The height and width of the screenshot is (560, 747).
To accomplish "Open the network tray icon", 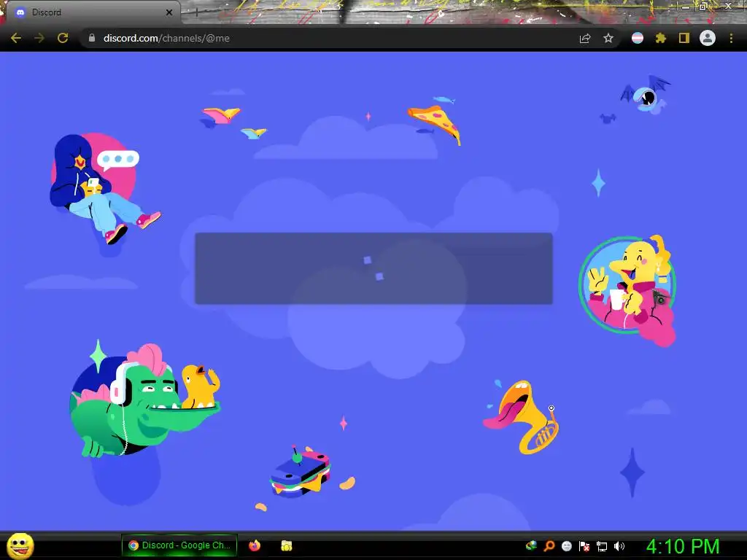I will click(602, 546).
